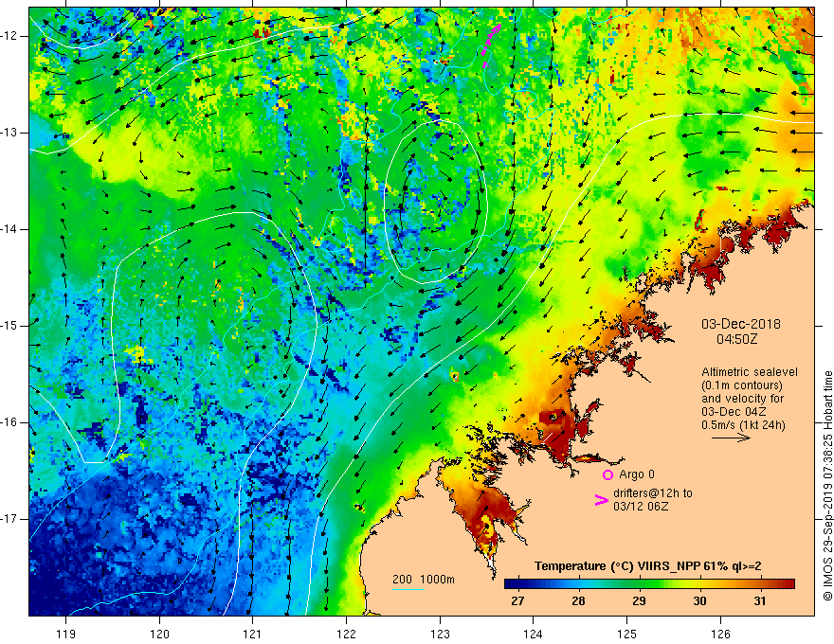
Task: Click the 'Argo 0' legend label
Action: [x=637, y=474]
